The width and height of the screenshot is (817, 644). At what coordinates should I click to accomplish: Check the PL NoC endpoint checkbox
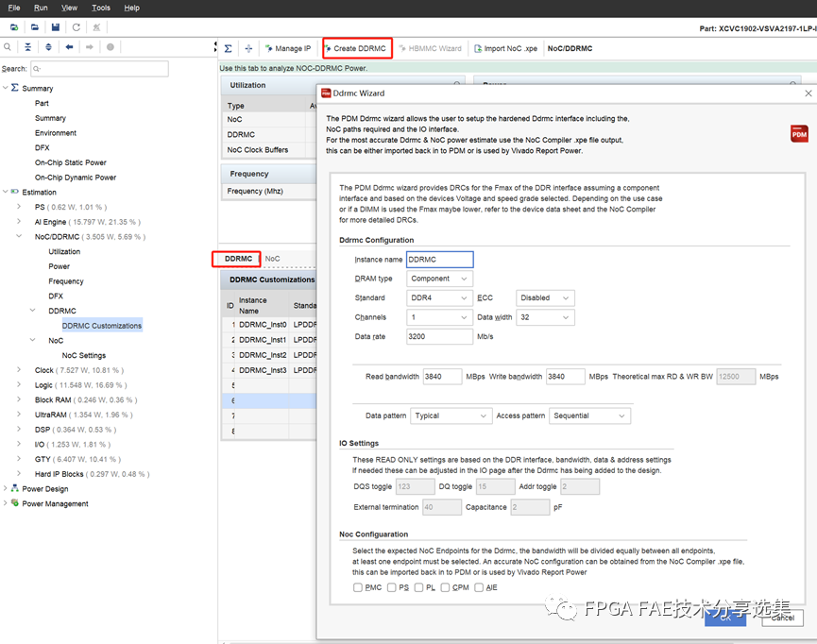point(418,587)
